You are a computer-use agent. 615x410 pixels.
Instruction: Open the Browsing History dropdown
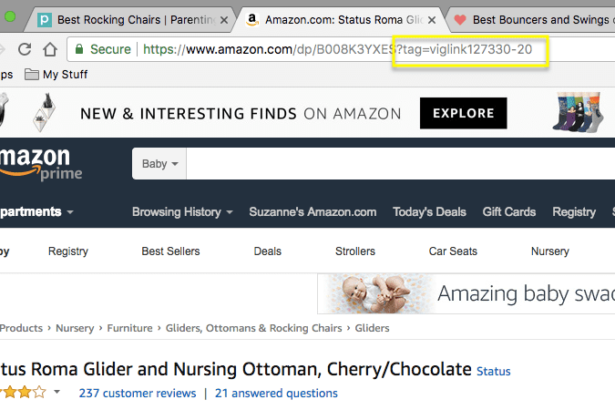pyautogui.click(x=182, y=212)
